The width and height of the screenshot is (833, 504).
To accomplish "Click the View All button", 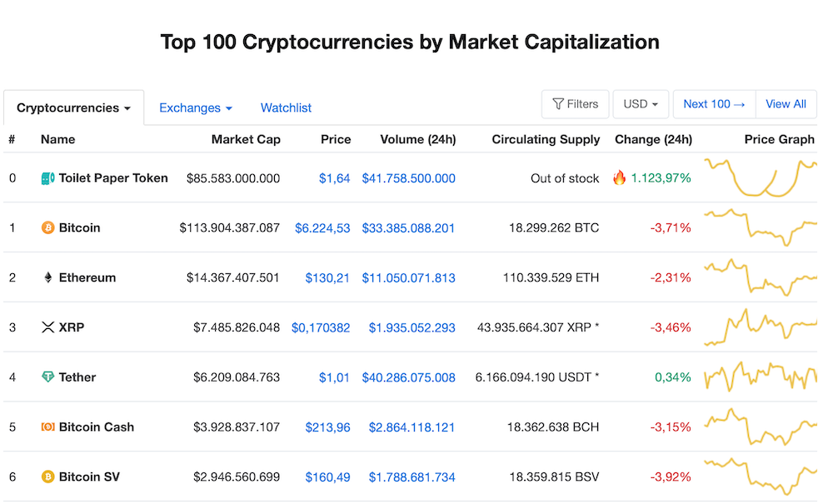I will coord(786,104).
